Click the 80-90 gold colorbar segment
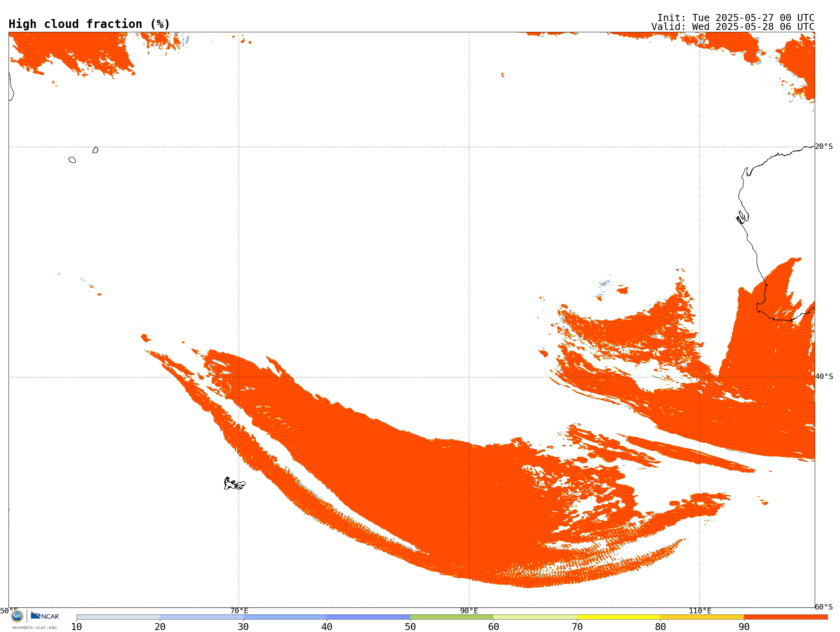 (702, 617)
